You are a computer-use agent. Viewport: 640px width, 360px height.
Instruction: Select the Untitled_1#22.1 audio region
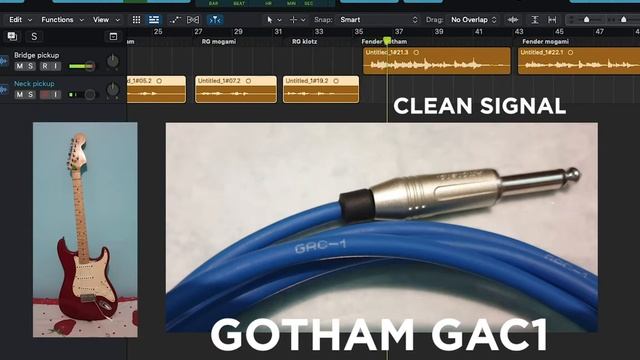point(579,61)
